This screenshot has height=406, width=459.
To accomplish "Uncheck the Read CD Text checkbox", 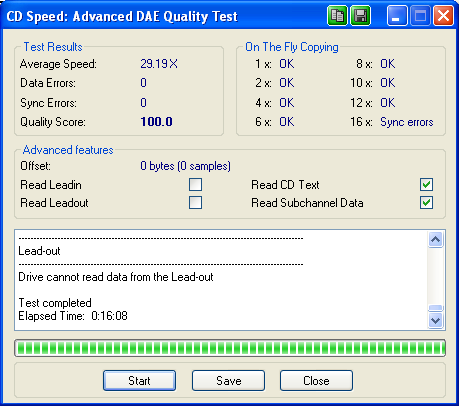I will (x=427, y=184).
